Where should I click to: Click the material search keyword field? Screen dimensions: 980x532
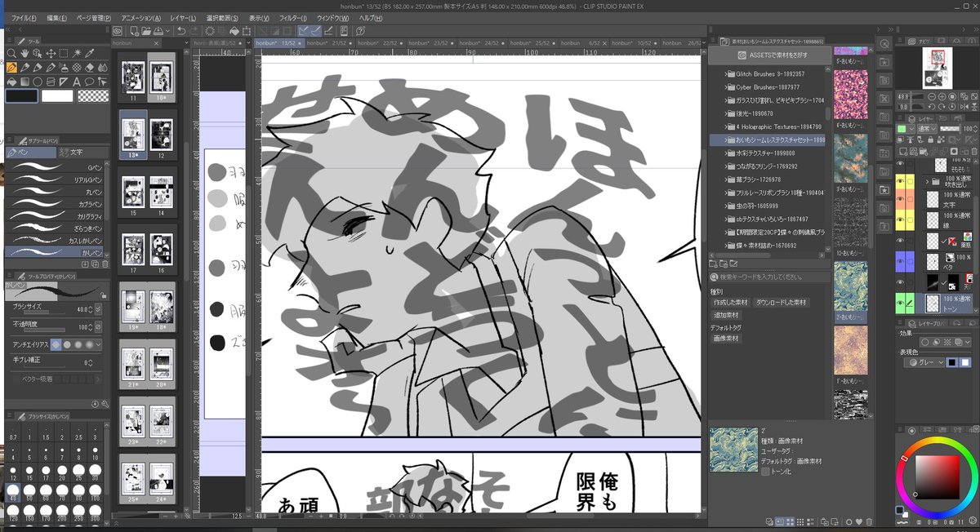[x=771, y=278]
